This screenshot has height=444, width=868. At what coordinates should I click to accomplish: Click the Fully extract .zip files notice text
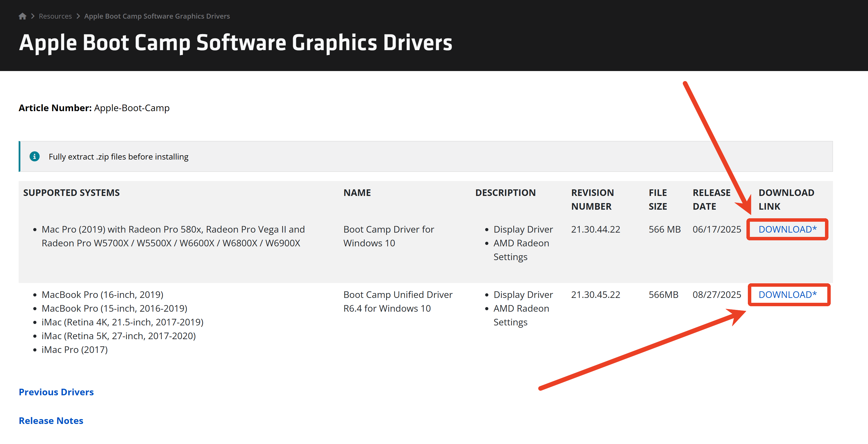coord(118,156)
